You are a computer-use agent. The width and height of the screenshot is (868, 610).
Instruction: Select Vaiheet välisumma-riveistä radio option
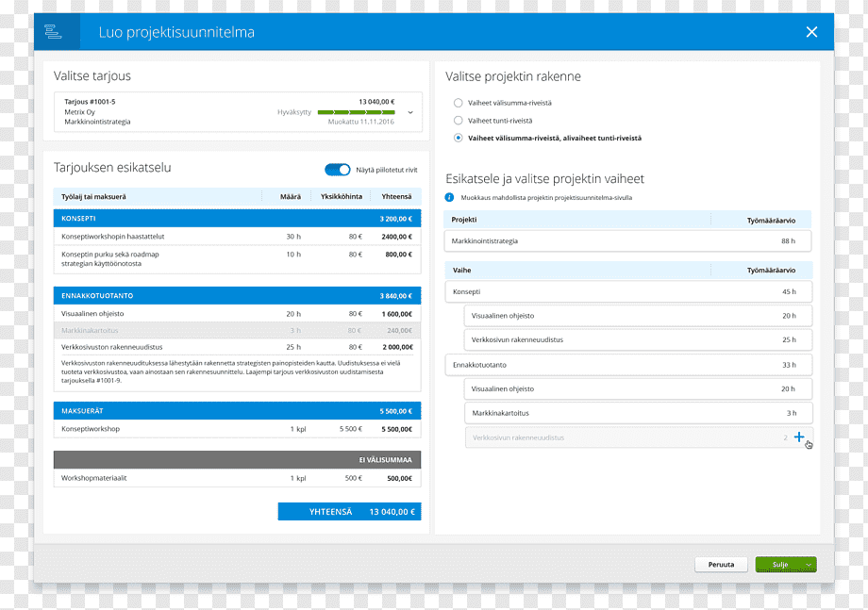click(459, 103)
